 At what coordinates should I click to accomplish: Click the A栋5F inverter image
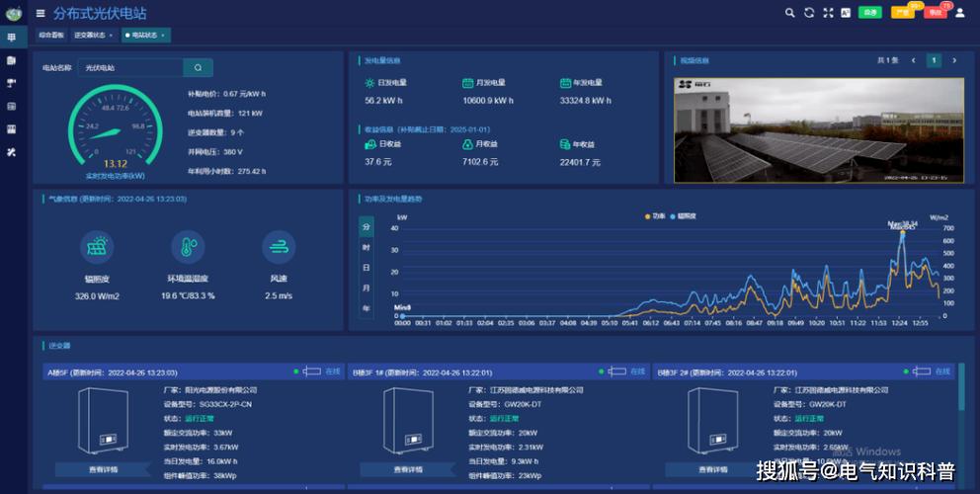103,421
